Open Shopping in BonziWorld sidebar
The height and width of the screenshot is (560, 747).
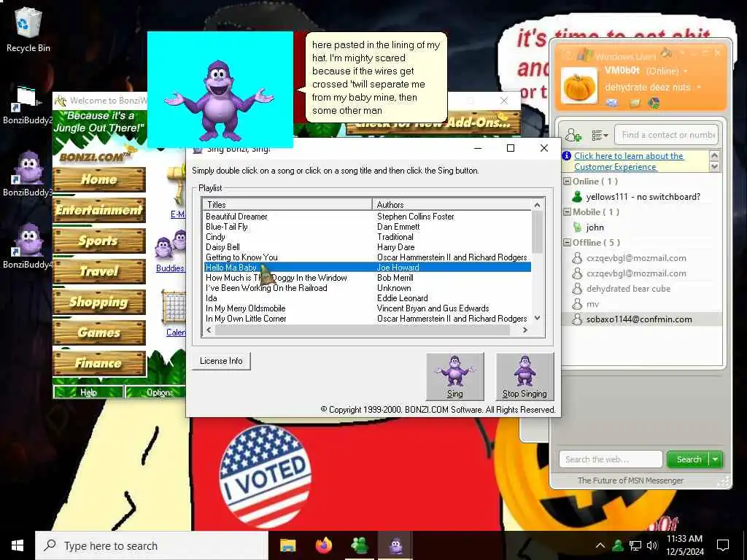tap(99, 302)
